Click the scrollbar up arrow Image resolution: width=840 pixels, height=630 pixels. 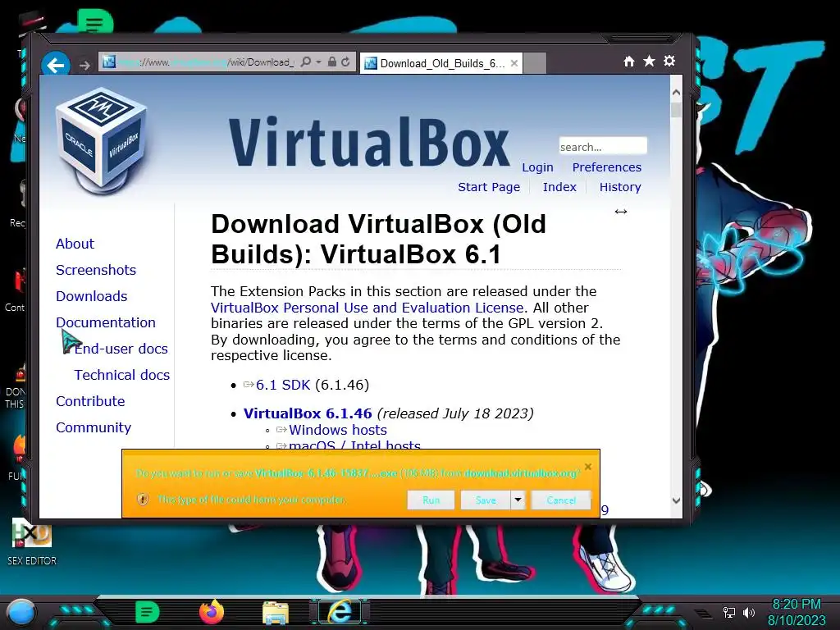(676, 92)
